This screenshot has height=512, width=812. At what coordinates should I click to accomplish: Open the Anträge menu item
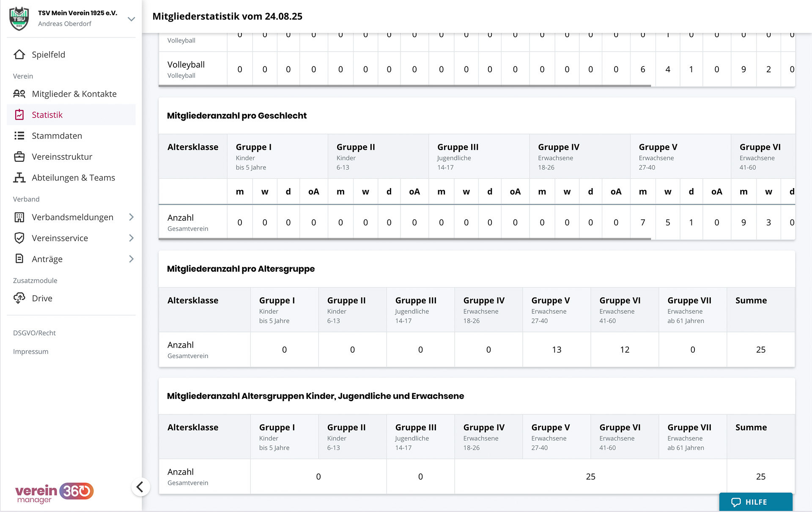tap(47, 259)
